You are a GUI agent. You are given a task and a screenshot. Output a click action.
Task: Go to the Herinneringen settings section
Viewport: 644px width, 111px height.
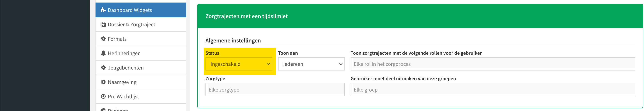pyautogui.click(x=141, y=53)
